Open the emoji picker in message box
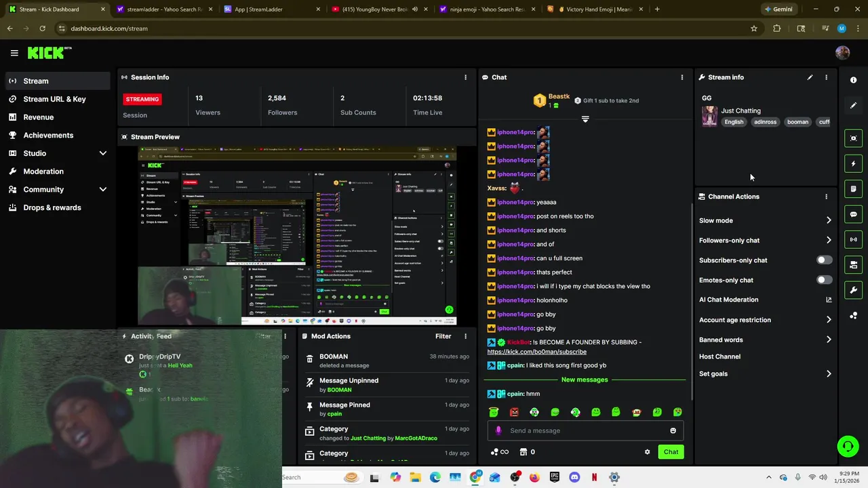This screenshot has width=868, height=488. click(673, 430)
